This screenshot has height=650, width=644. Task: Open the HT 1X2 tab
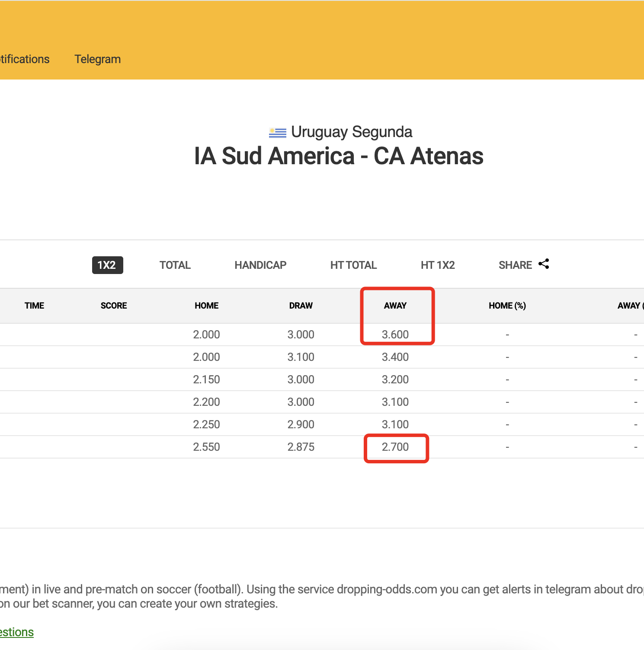pos(438,265)
